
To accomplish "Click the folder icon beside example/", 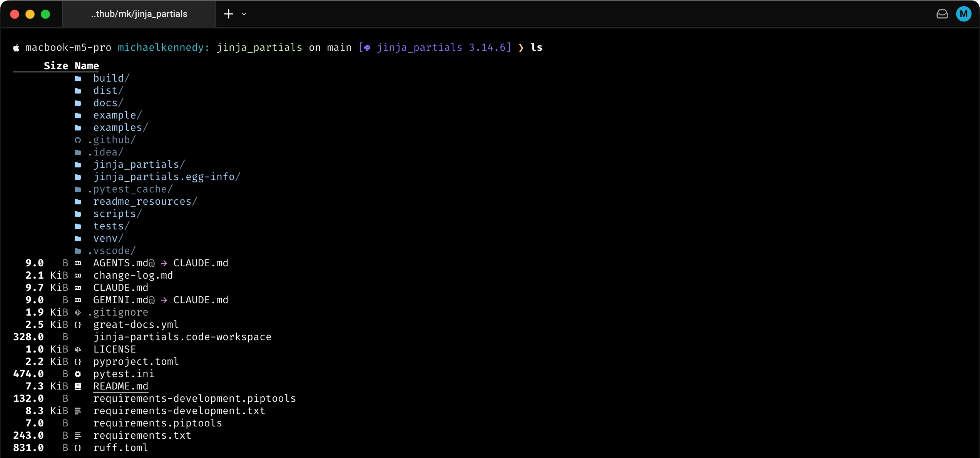I will pos(78,115).
